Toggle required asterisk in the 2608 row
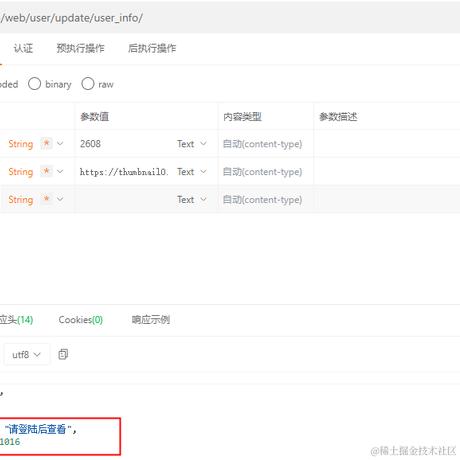Viewport: 460px width, 460px height. point(46,144)
